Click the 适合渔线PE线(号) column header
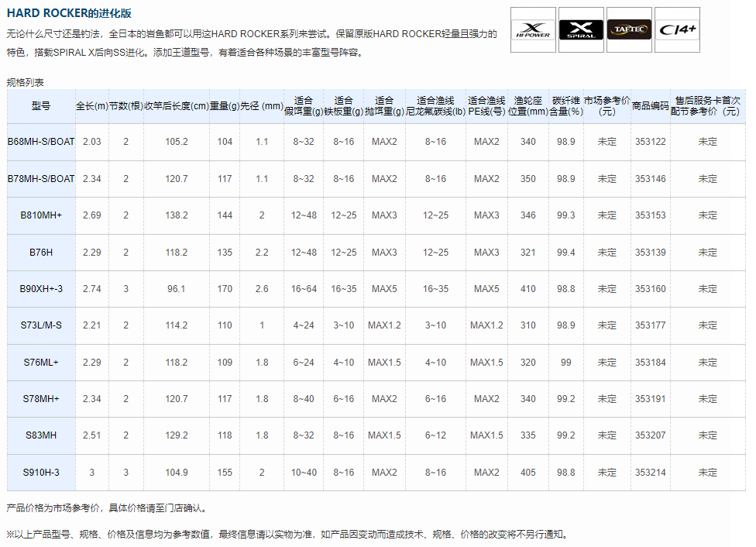 click(486, 106)
